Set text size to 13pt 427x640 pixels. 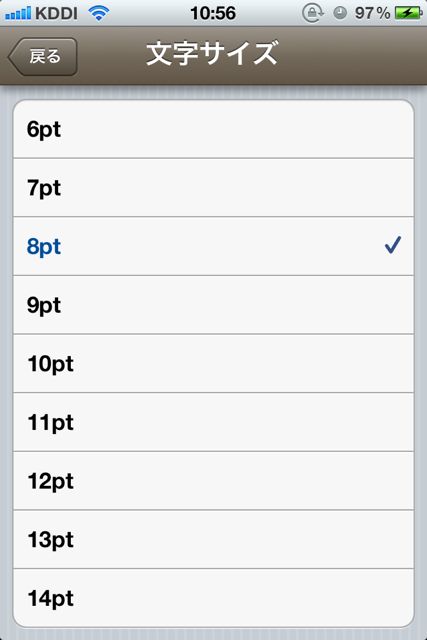click(214, 539)
